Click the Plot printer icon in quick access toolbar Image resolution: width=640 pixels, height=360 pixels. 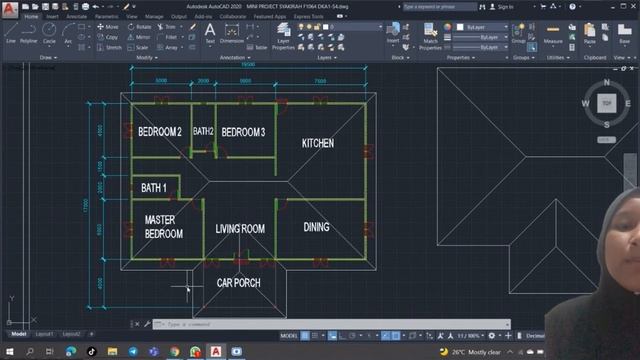pos(85,7)
